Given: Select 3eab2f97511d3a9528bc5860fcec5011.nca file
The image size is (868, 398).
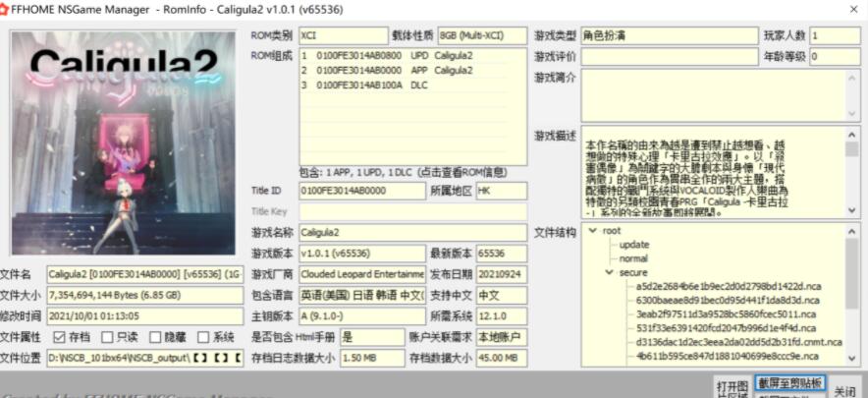Looking at the screenshot, I should coord(726,314).
